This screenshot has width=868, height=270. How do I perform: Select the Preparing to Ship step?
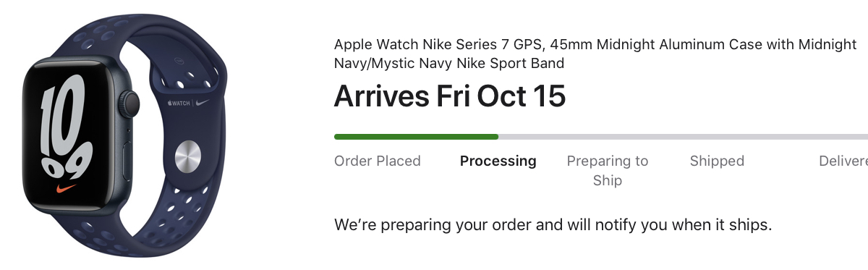[608, 170]
